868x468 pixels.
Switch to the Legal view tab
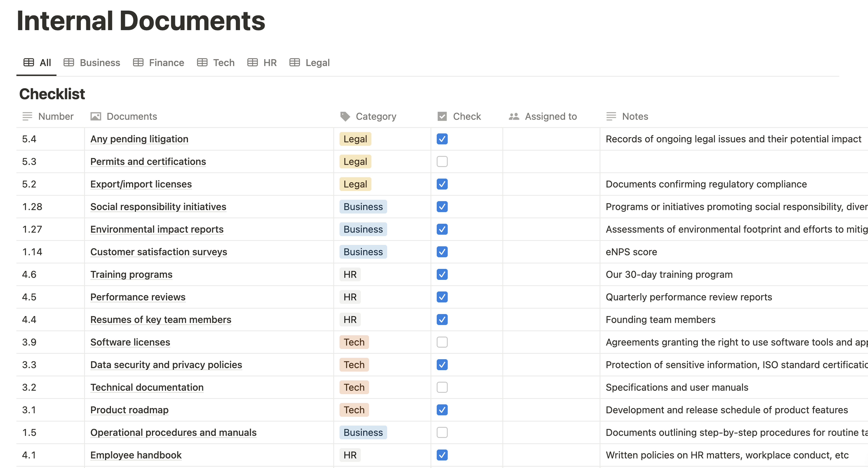pos(317,62)
